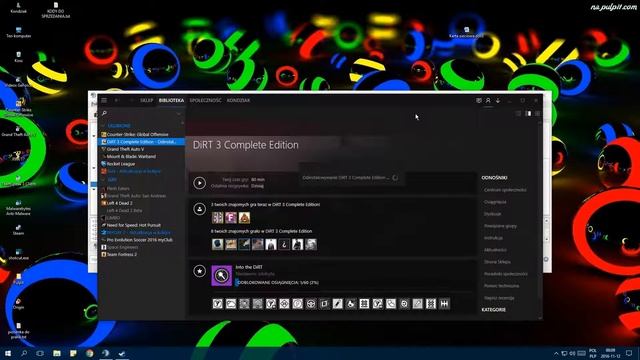640x360 pixels.
Task: Open Ten komputer desktop icon
Action: (18, 32)
